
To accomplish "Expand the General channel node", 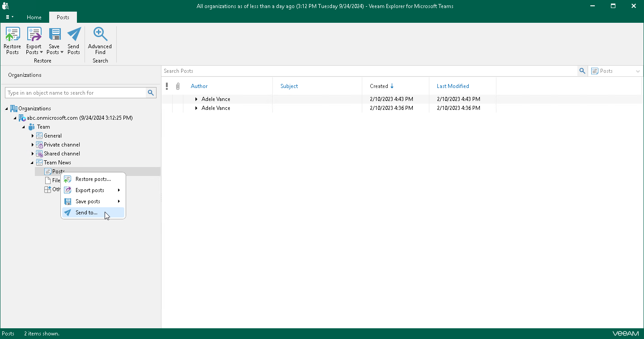I will pyautogui.click(x=33, y=136).
